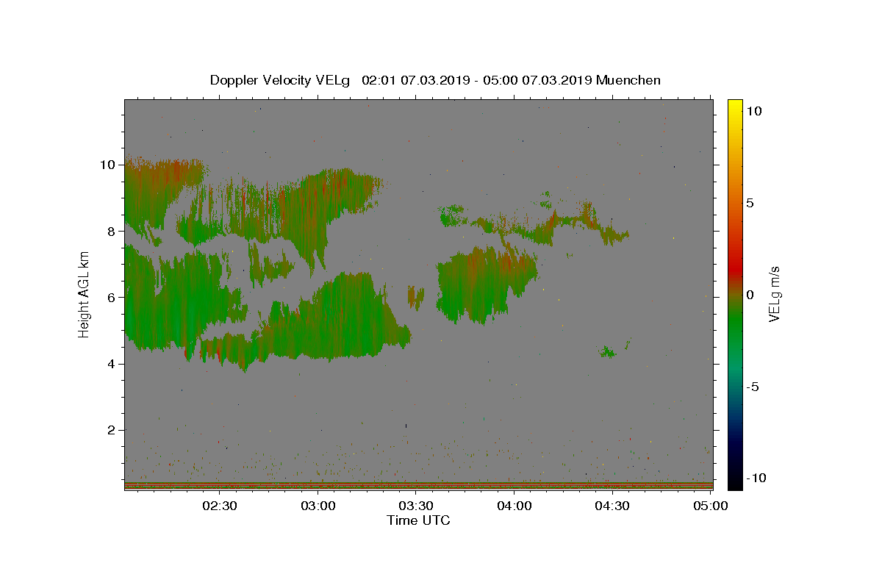Click the height axis label '2'
This screenshot has height=588, width=882.
click(x=113, y=430)
